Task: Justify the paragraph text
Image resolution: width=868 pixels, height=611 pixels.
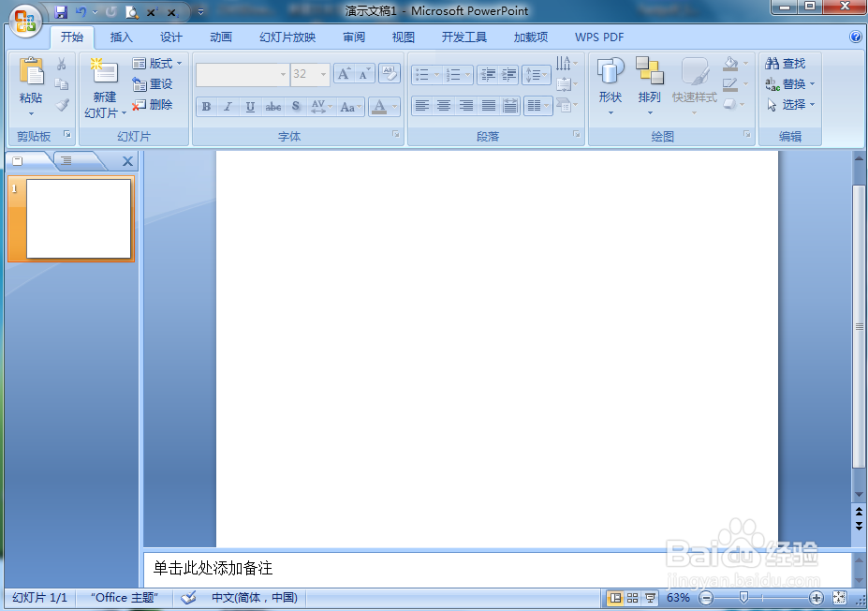Action: (488, 105)
